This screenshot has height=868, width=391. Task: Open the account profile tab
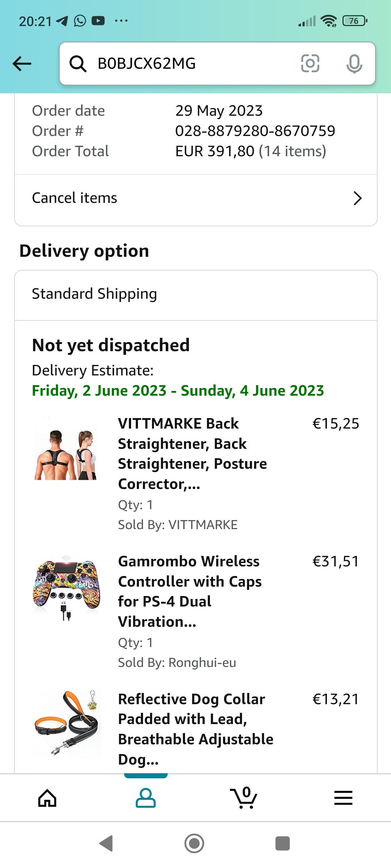click(146, 798)
